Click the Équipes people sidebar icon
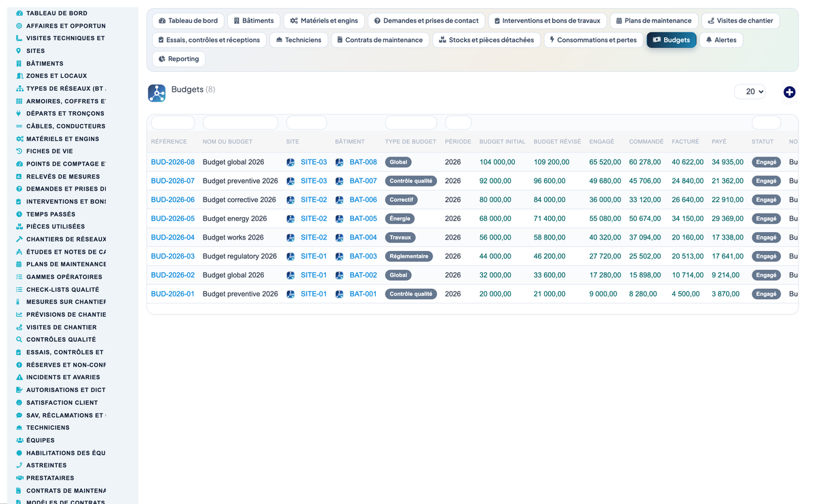The width and height of the screenshot is (814, 504). pyautogui.click(x=19, y=440)
